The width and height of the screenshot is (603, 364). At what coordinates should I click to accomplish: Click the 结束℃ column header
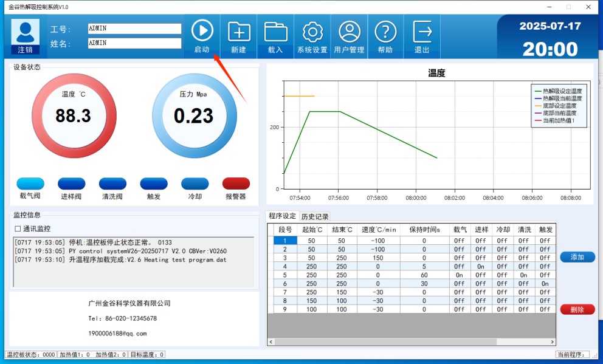pyautogui.click(x=342, y=230)
